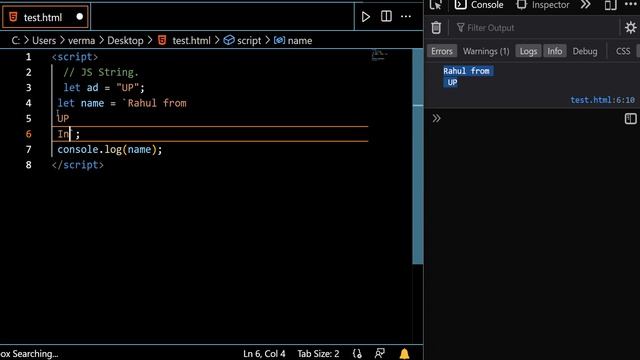Click the C: drive breadcrumb

[x=16, y=40]
